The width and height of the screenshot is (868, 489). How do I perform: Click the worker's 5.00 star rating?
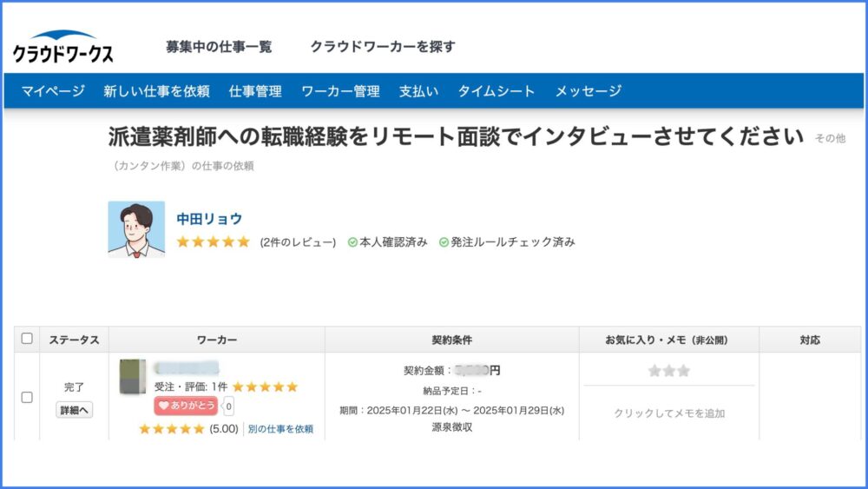[x=188, y=429]
